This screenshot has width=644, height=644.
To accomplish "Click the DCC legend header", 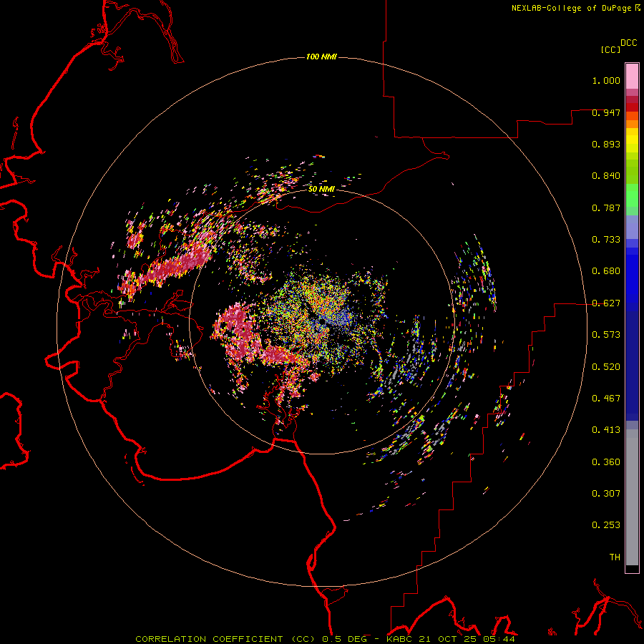I will pos(629,43).
